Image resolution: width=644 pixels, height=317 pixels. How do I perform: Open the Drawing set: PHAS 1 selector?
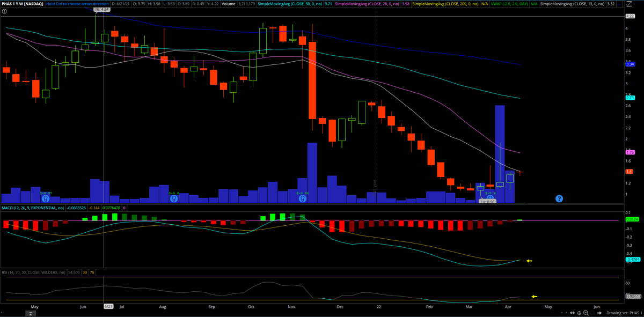(625, 313)
